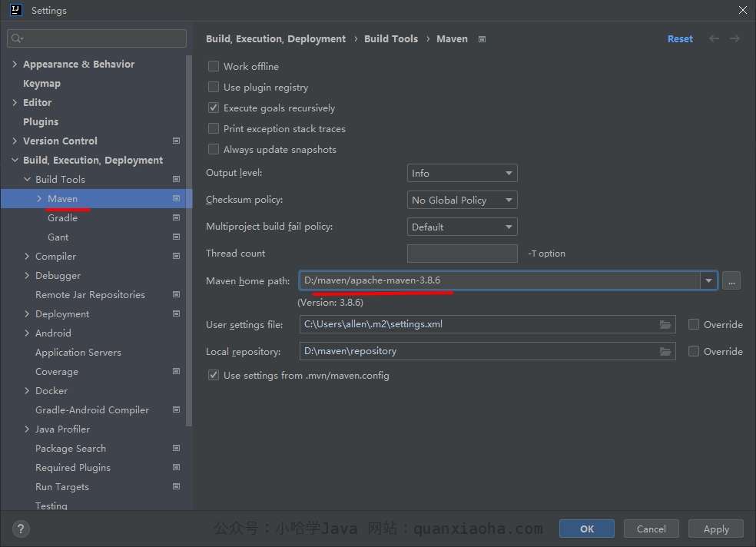Click the Reset link

click(680, 38)
